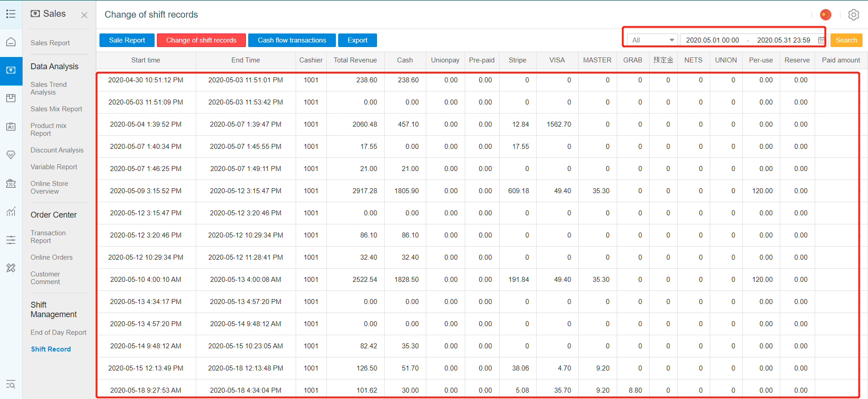Open End of Day Report
Screen dimensions: 868x399
point(58,332)
